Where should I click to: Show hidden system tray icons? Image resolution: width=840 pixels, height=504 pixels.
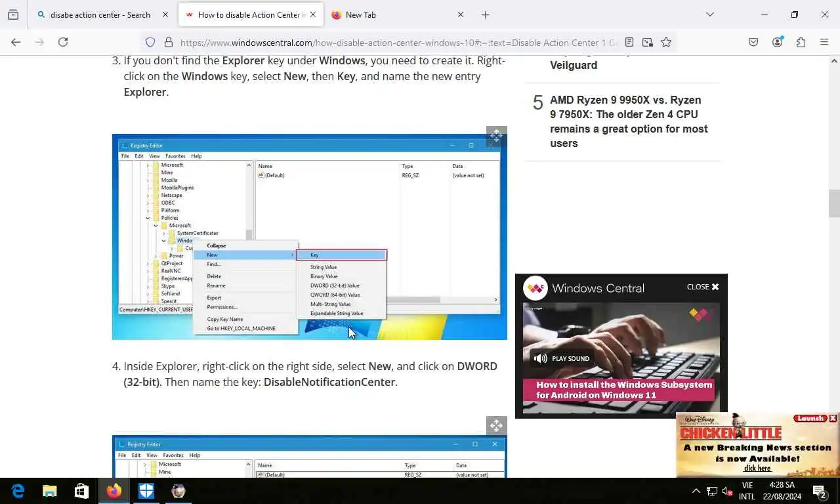coord(696,491)
